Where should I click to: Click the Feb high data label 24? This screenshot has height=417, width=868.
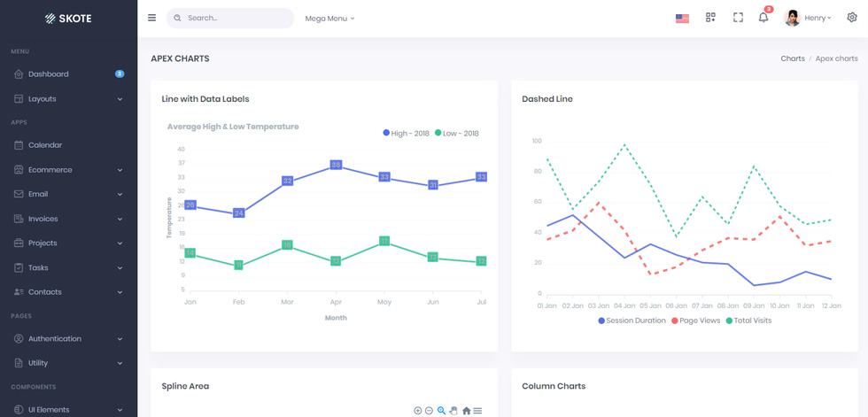point(238,212)
